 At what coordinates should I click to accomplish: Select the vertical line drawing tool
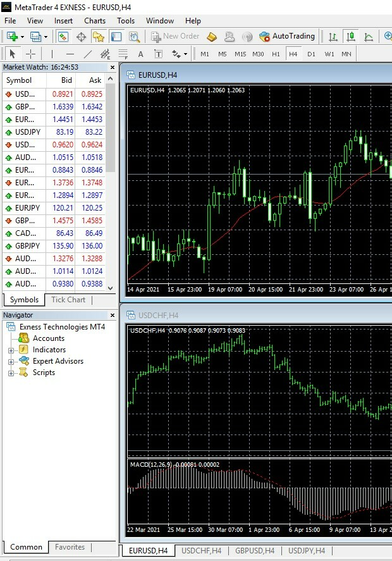point(52,54)
